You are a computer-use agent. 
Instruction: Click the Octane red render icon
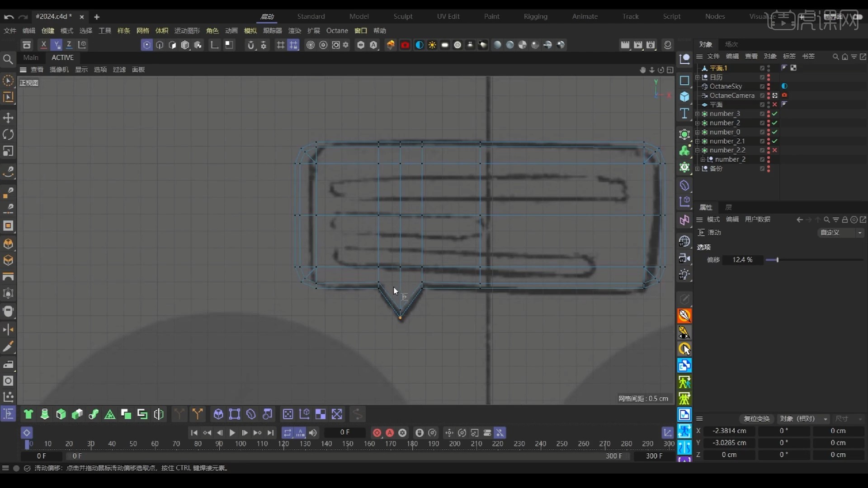(x=405, y=45)
